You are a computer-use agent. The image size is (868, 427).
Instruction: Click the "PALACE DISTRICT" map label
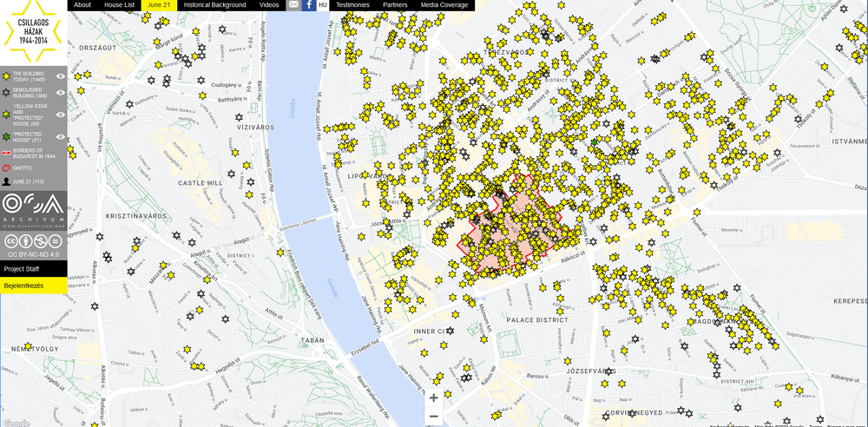(537, 319)
